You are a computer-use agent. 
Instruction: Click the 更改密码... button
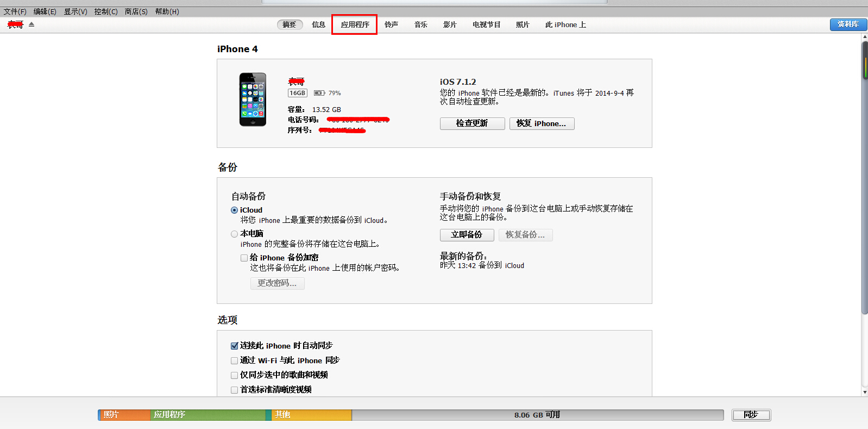[277, 283]
